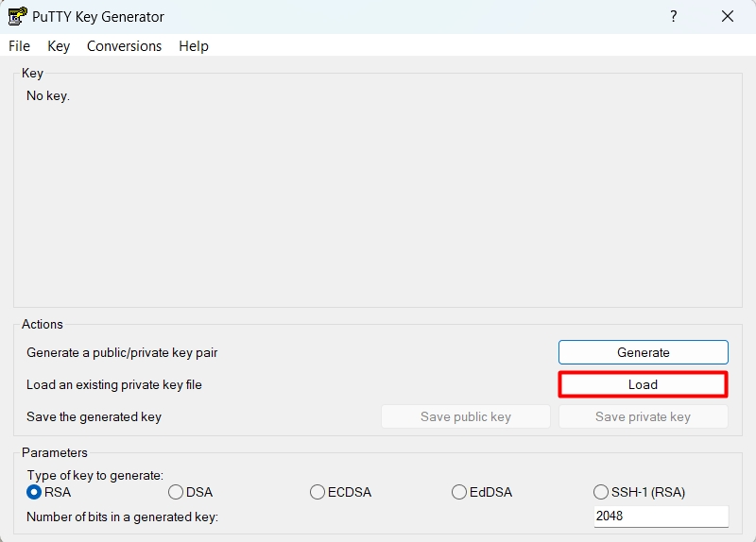Viewport: 756px width, 542px height.
Task: Select the RSA key type
Action: (x=35, y=492)
